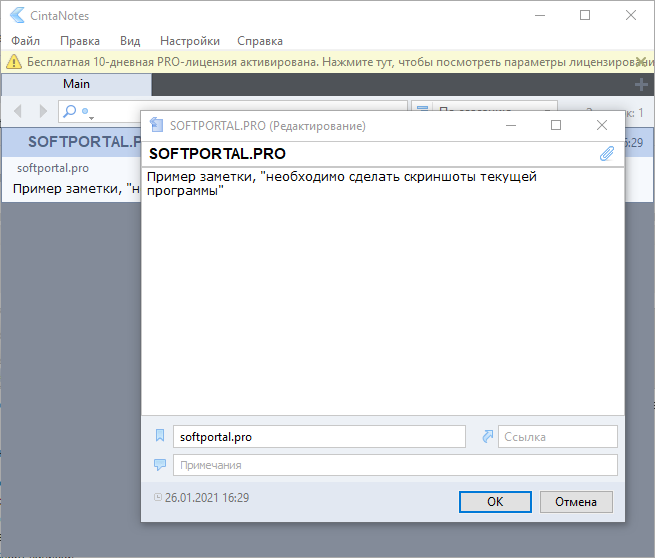
Task: Click the Ссылка link field
Action: [558, 436]
